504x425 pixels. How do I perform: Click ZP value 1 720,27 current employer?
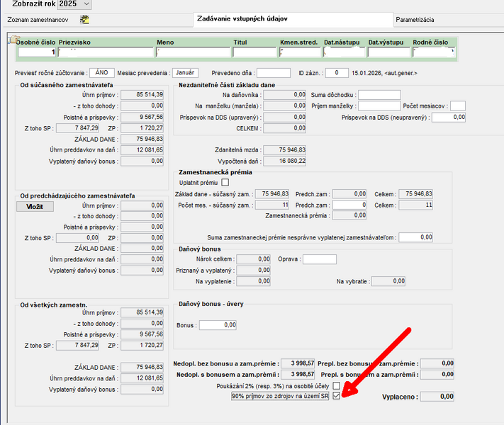click(x=142, y=127)
